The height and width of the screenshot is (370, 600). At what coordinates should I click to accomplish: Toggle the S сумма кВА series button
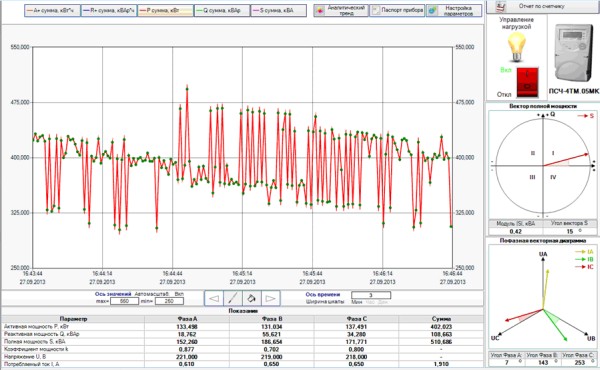(279, 11)
